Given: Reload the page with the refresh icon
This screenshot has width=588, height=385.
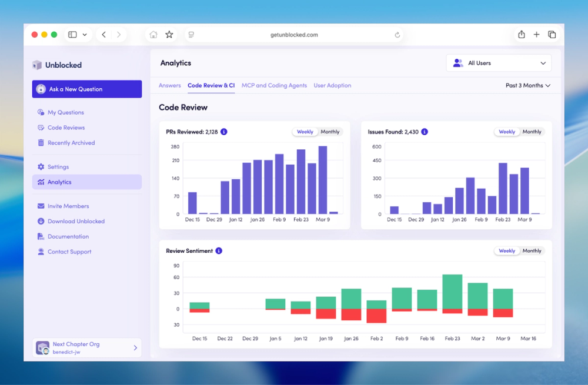Looking at the screenshot, I should tap(397, 35).
